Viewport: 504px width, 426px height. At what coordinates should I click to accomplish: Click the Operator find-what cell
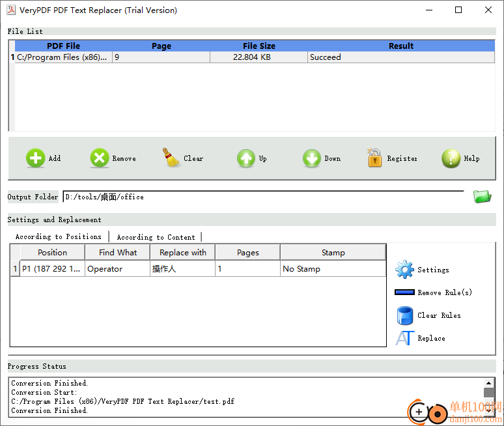pyautogui.click(x=117, y=269)
